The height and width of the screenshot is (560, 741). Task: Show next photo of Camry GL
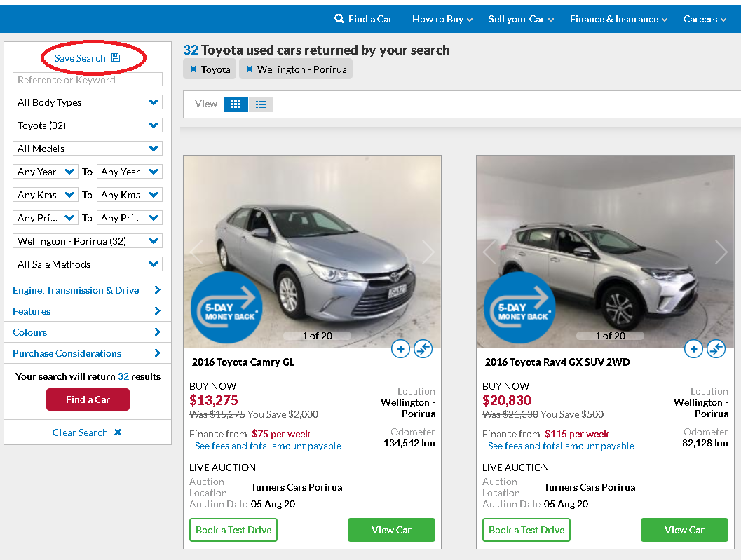tap(428, 252)
